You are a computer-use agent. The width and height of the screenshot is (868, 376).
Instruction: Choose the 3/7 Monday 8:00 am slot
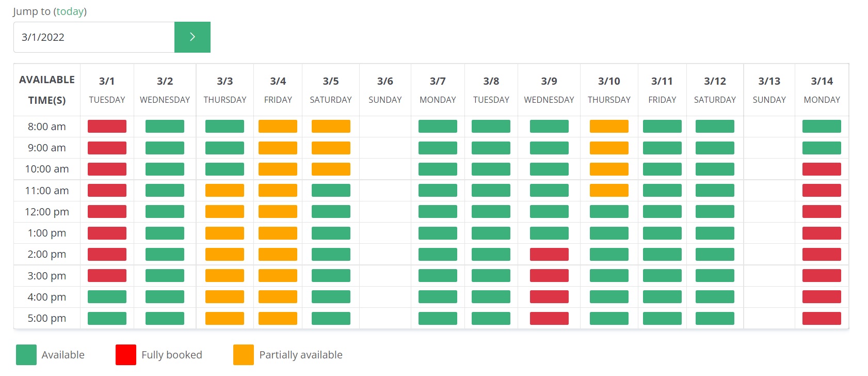click(x=438, y=127)
